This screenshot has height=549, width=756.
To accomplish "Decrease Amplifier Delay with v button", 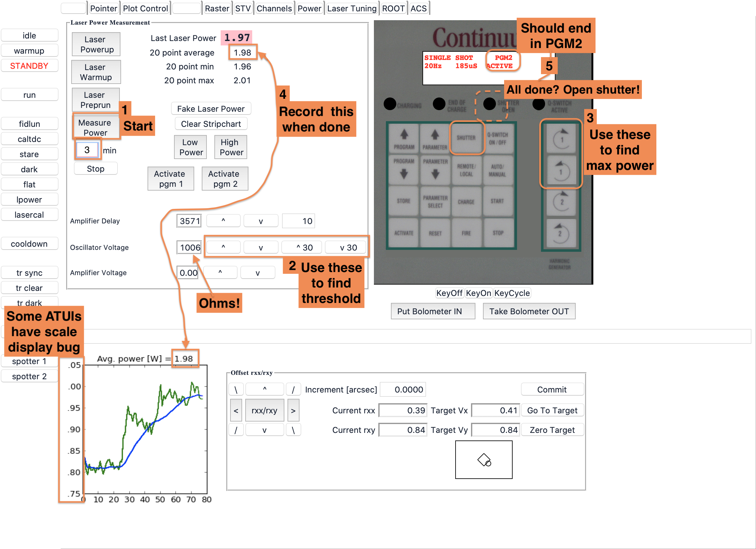I will click(x=261, y=221).
